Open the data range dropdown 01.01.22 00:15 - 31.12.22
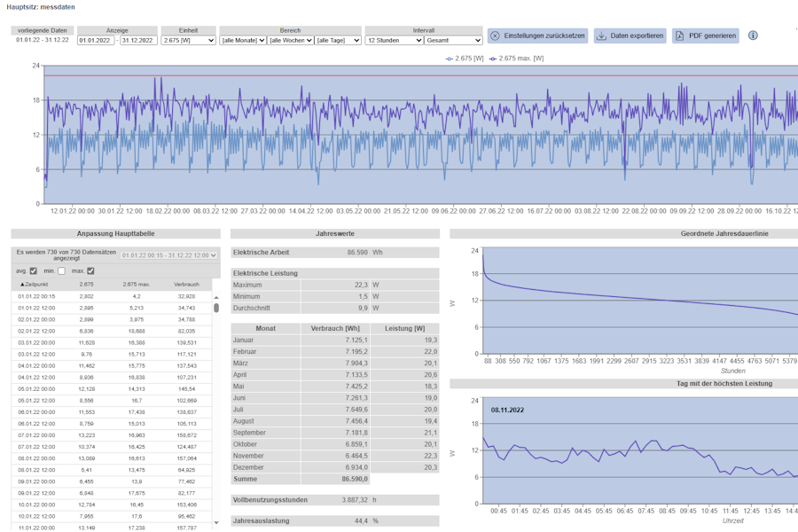The height and width of the screenshot is (532, 798). [x=169, y=255]
